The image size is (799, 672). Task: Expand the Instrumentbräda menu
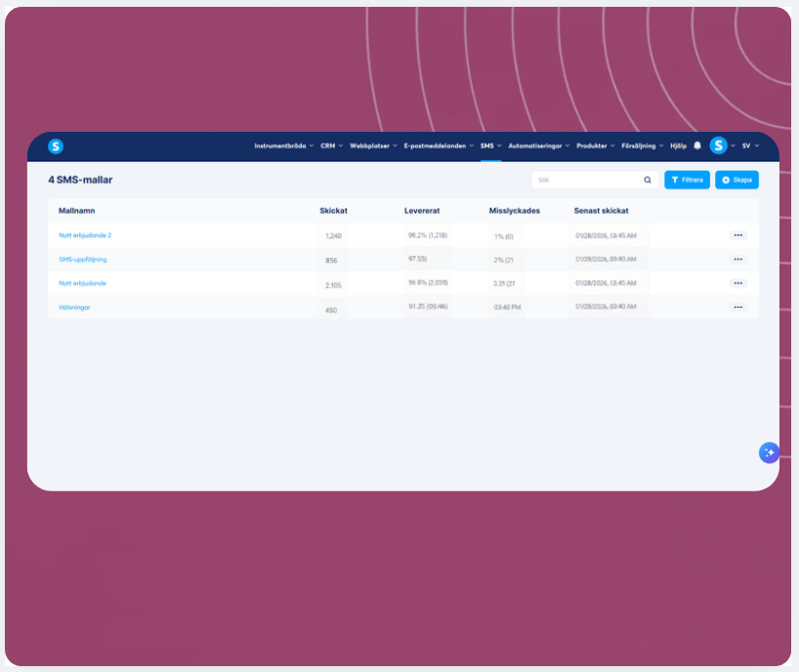coord(284,146)
